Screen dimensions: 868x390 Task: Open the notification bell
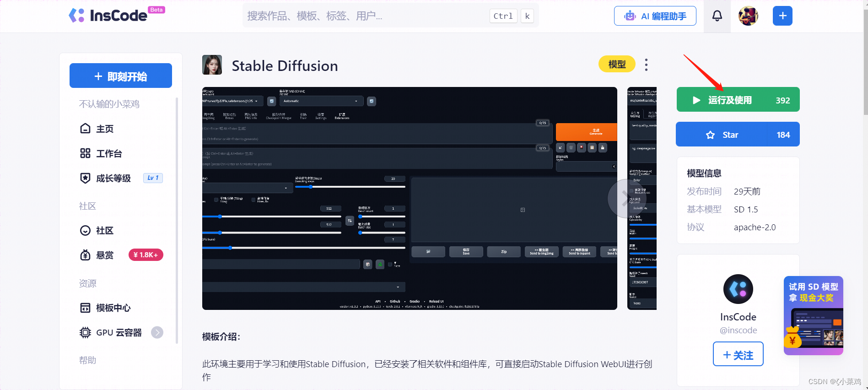pos(717,16)
